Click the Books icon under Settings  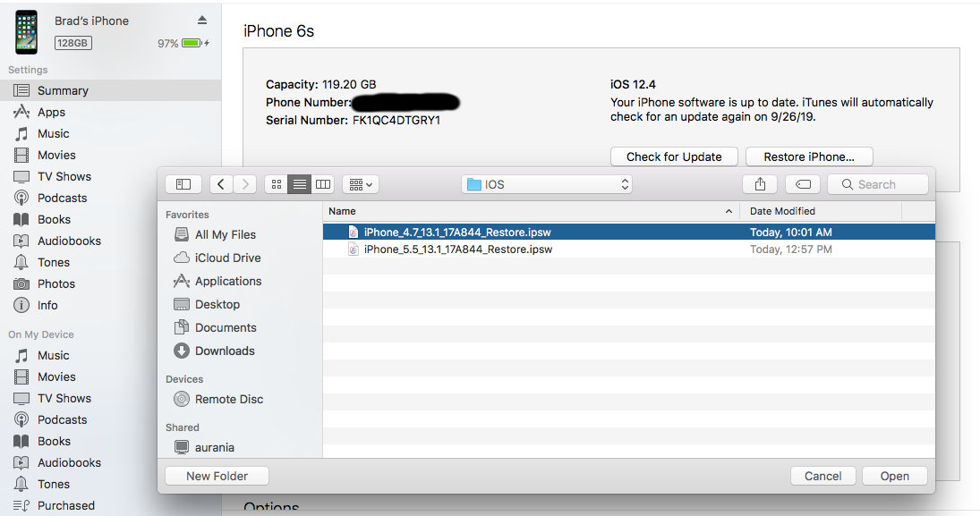21,219
